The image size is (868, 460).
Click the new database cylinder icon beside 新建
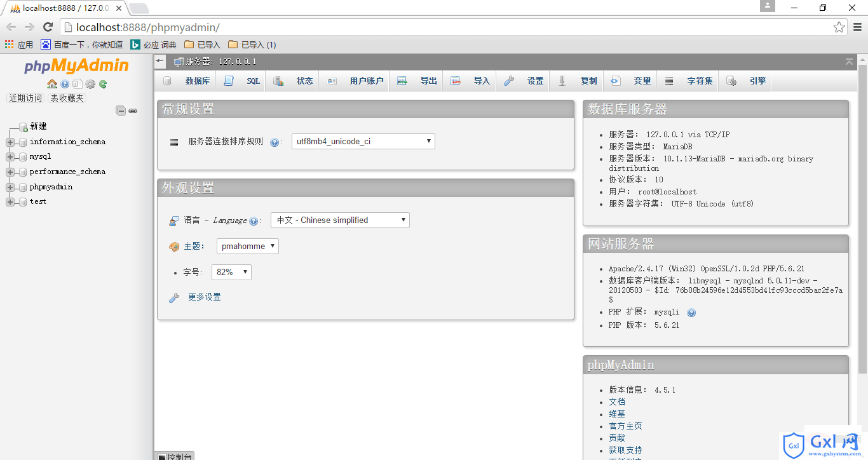click(24, 127)
